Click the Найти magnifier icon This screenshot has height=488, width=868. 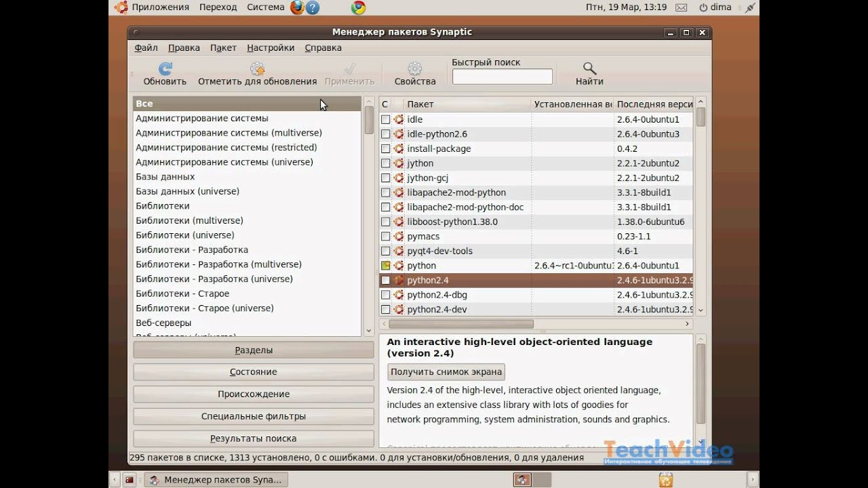589,68
